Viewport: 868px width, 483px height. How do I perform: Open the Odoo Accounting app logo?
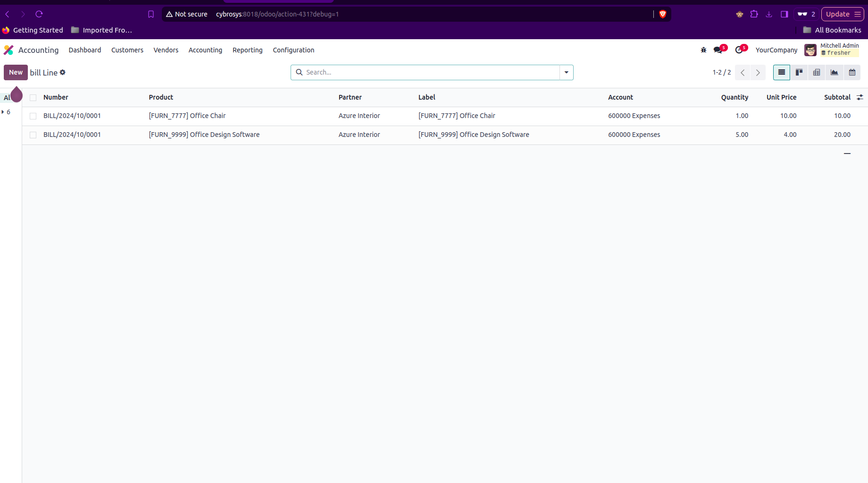(8, 50)
